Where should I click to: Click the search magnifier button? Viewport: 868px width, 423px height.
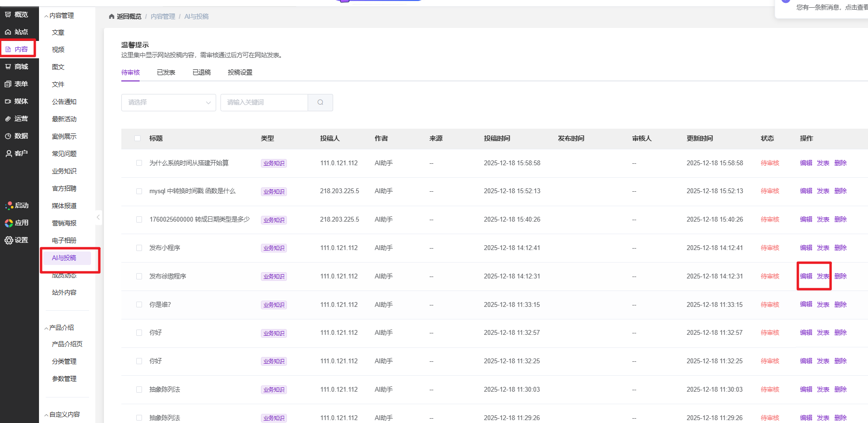point(320,102)
